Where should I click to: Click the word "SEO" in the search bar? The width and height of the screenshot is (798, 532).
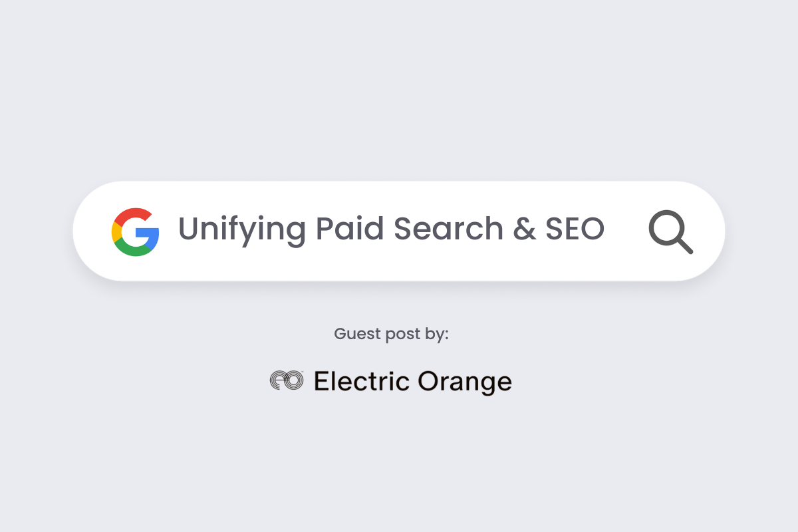point(575,229)
